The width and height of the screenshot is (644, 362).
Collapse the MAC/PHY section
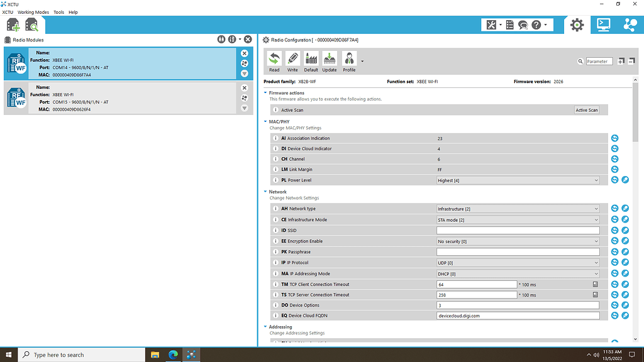266,122
